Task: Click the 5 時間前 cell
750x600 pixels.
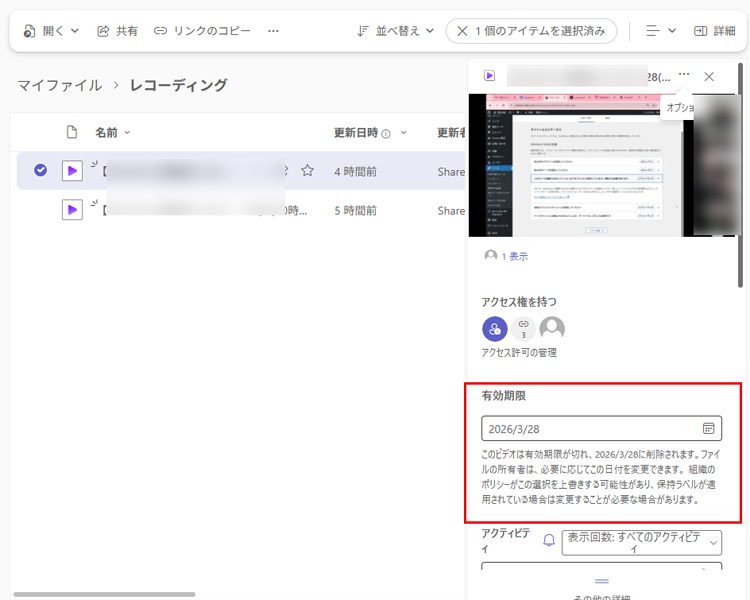Action: [355, 211]
